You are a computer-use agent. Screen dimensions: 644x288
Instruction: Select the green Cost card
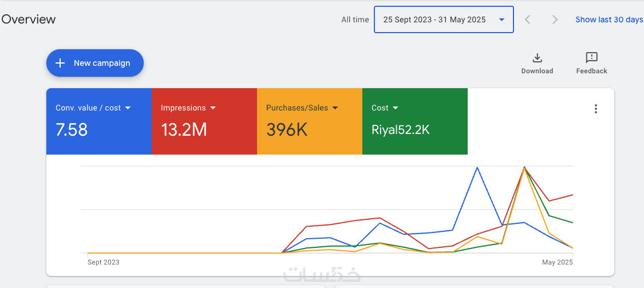click(415, 129)
